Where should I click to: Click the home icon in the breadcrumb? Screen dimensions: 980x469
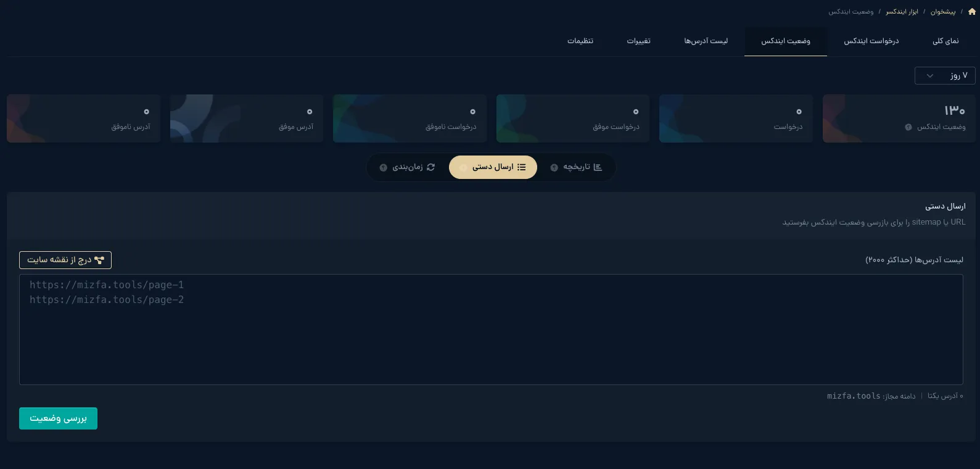pyautogui.click(x=972, y=12)
